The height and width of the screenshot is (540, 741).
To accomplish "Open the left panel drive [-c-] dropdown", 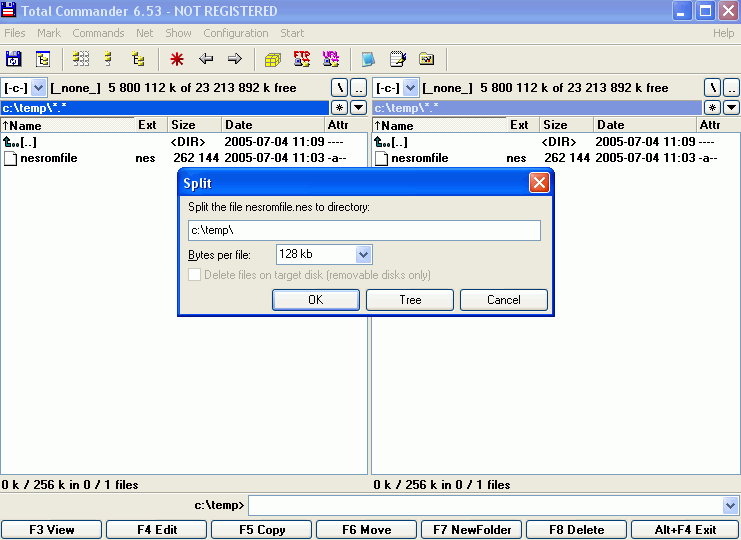I will [38, 88].
